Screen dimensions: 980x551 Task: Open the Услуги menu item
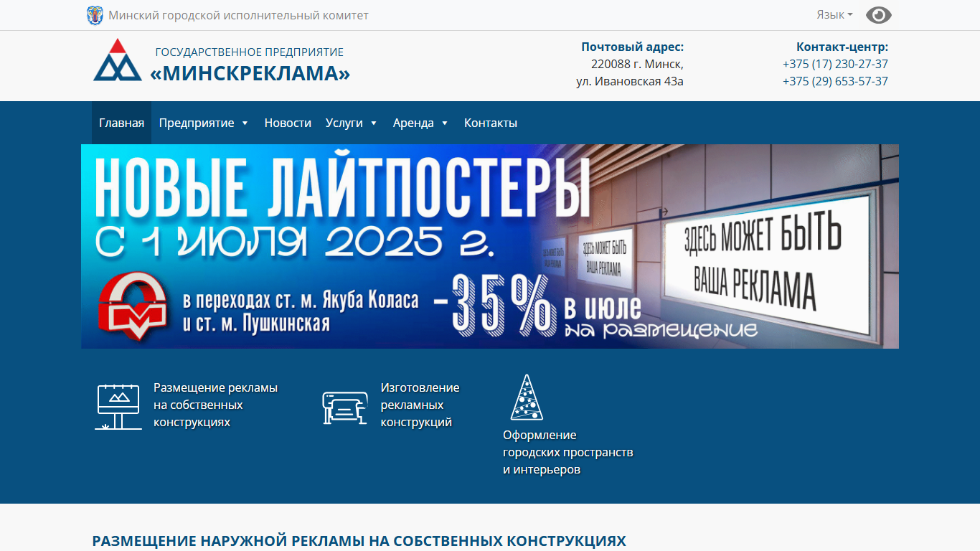[344, 123]
